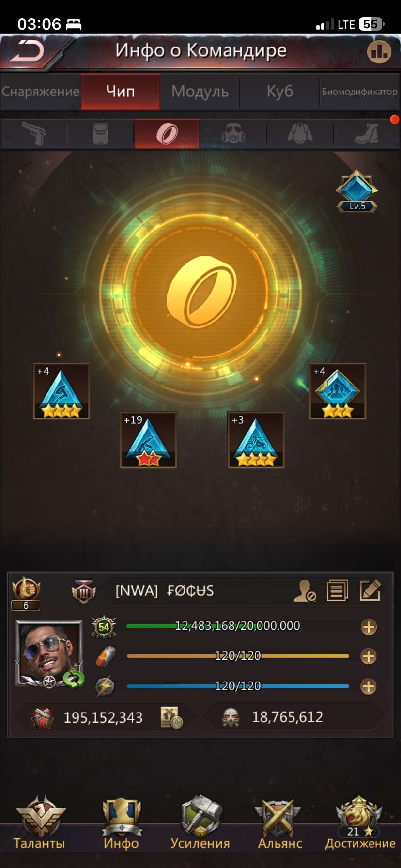The width and height of the screenshot is (401, 868).
Task: Open the Lv.5 blue gem icon
Action: tap(357, 191)
